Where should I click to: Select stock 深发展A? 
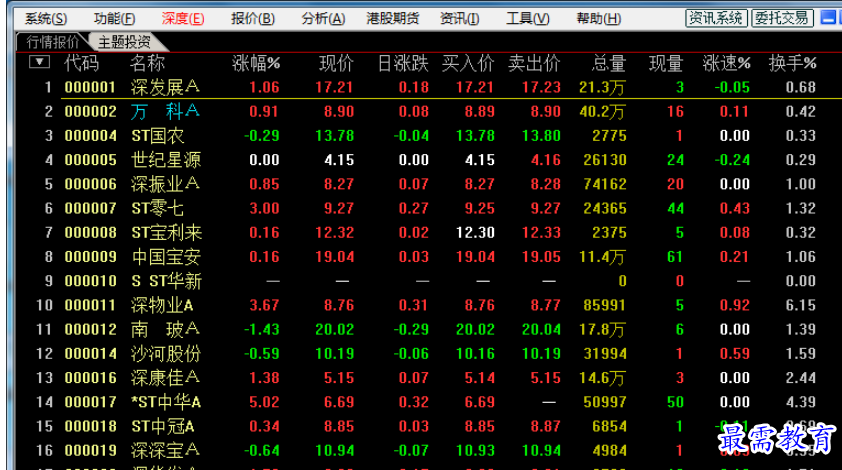165,87
